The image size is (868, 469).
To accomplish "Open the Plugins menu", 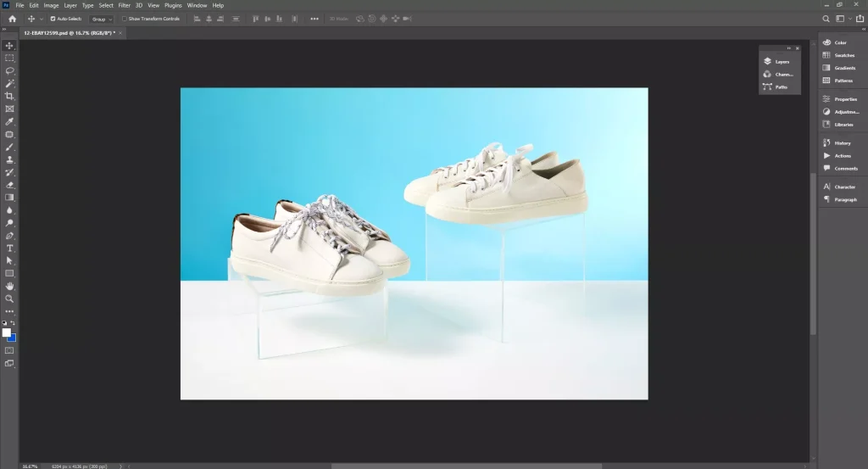I will point(173,6).
